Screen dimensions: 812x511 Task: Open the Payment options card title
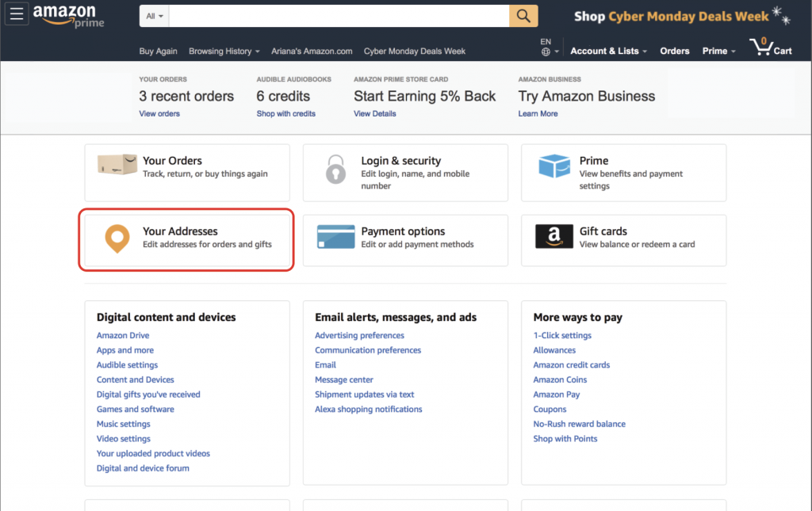403,231
